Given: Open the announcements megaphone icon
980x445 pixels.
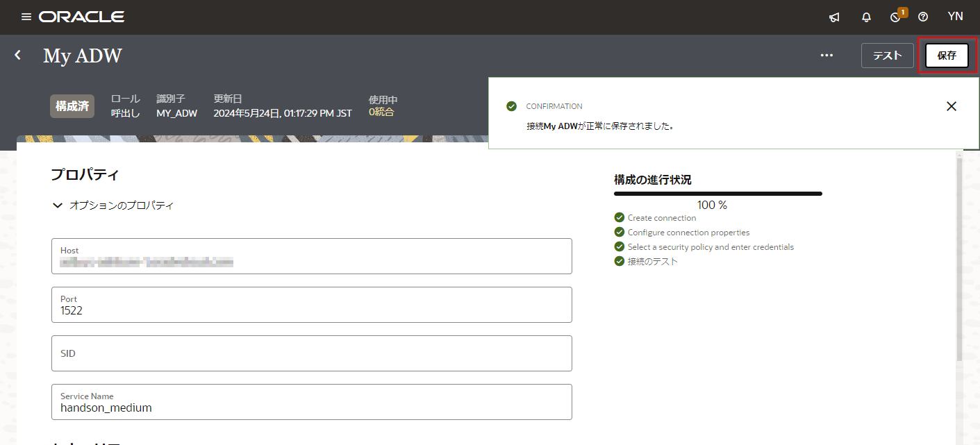Looking at the screenshot, I should pyautogui.click(x=834, y=17).
